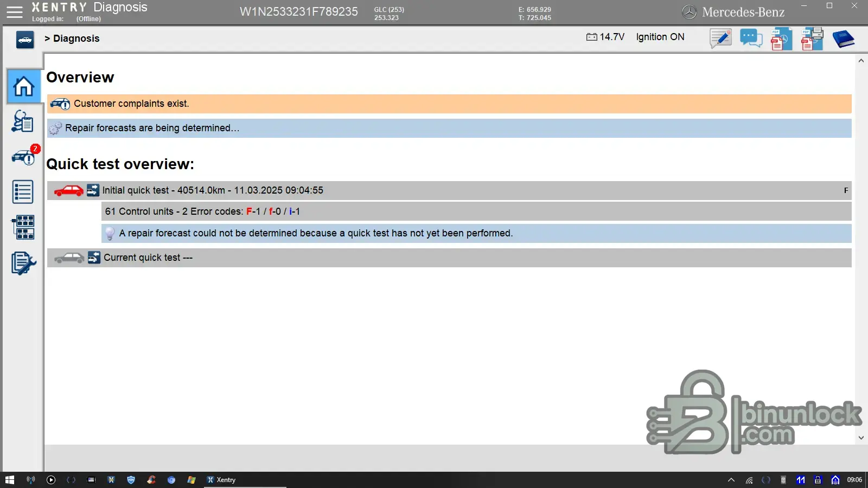Click the padlock system tray icon
Image resolution: width=868 pixels, height=488 pixels.
pos(818,480)
